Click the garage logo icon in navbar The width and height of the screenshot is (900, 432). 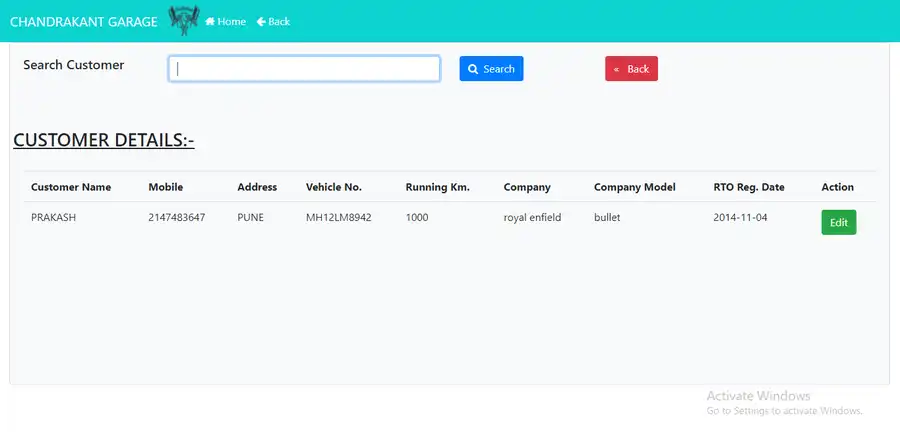(x=184, y=20)
